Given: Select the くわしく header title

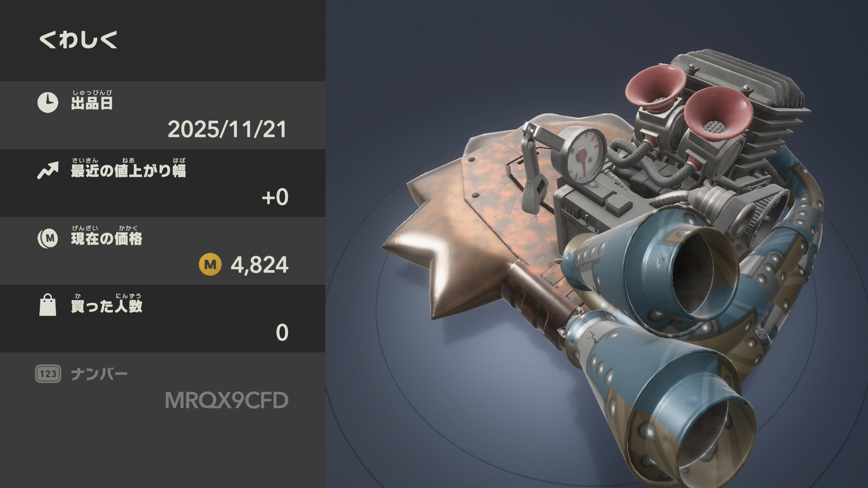Looking at the screenshot, I should point(78,40).
